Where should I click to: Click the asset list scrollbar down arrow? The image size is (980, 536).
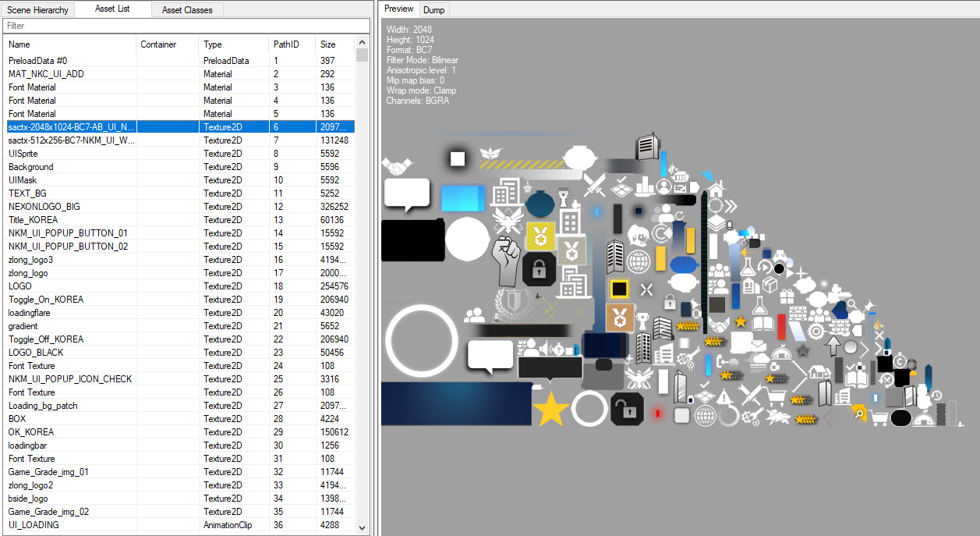363,527
